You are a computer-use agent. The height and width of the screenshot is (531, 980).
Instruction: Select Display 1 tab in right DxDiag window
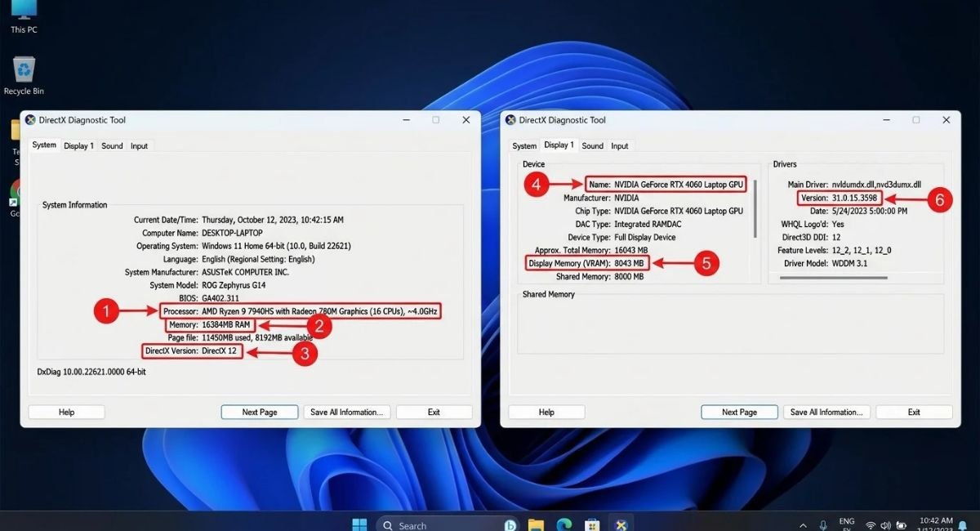click(x=559, y=145)
